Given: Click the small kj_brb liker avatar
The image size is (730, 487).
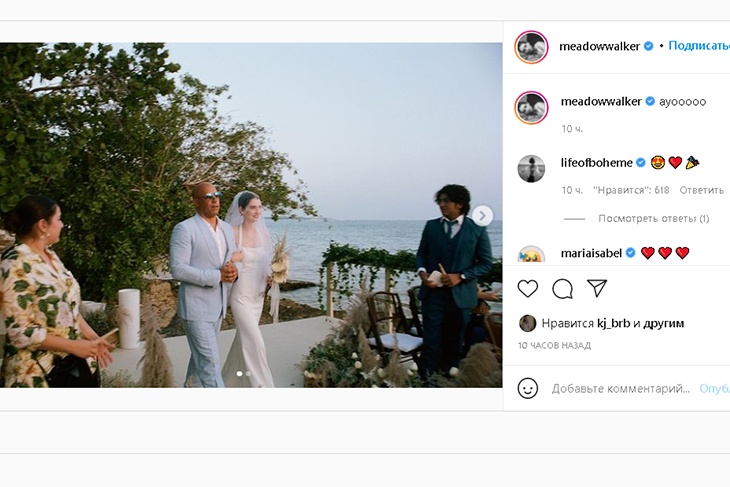Looking at the screenshot, I should [527, 323].
